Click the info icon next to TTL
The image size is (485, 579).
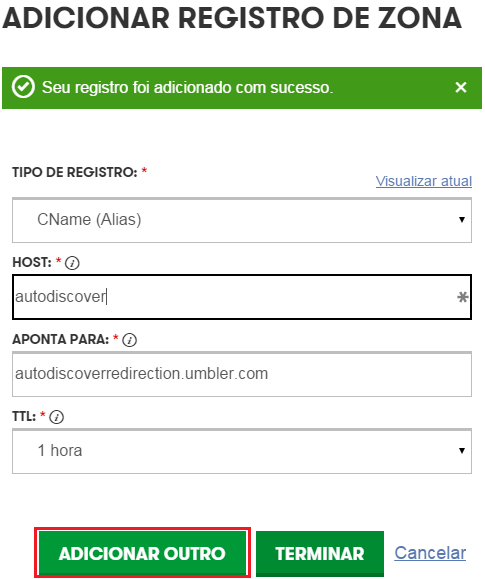pos(57,417)
